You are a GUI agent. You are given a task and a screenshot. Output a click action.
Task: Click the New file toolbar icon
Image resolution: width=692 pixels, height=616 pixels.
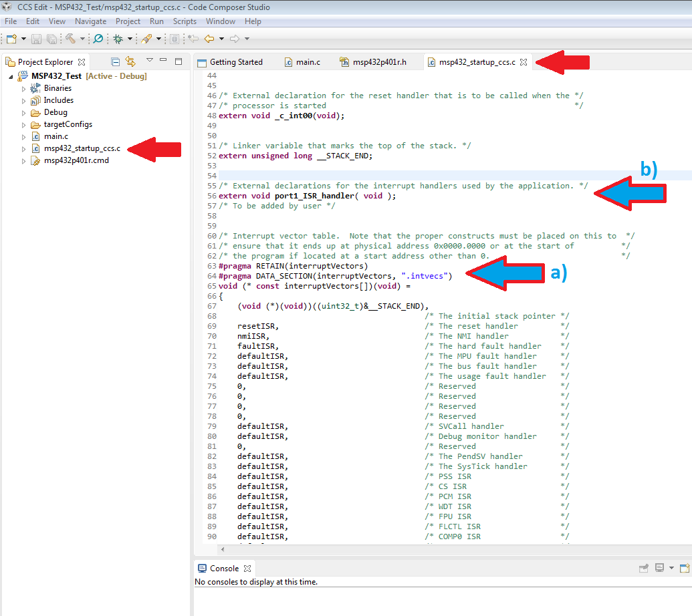coord(11,39)
